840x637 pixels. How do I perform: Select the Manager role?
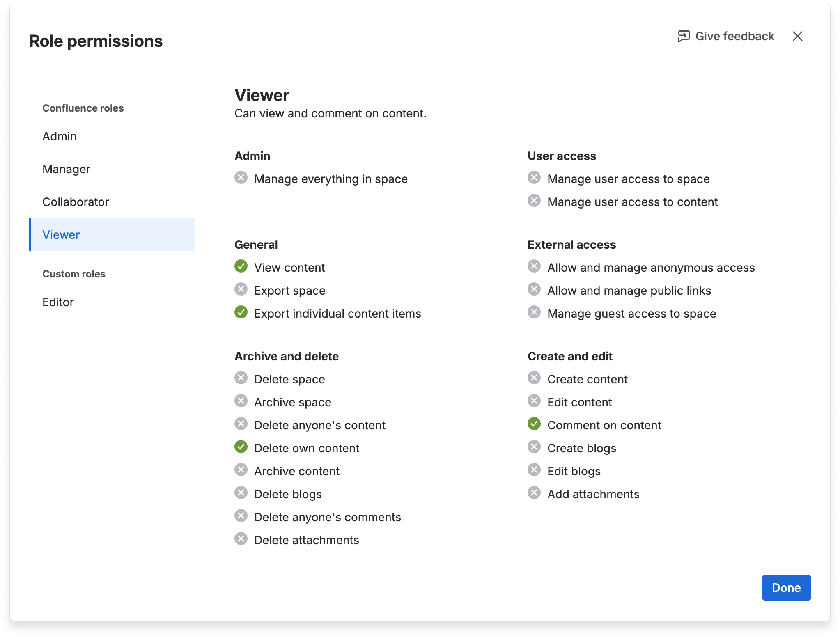(66, 169)
